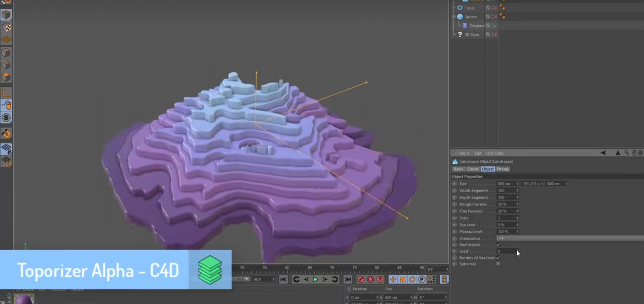Enable the Spherical checkbox
Screen dimensions: 644x304
(498, 264)
